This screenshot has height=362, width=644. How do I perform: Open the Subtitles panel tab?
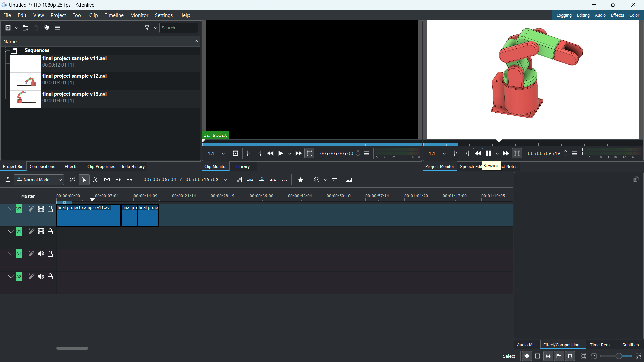[630, 345]
